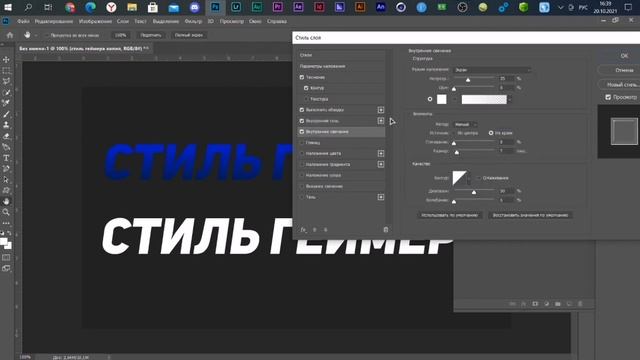This screenshot has height=360, width=640.
Task: Click the Непрозрачность percentage input field
Action: pyautogui.click(x=507, y=78)
